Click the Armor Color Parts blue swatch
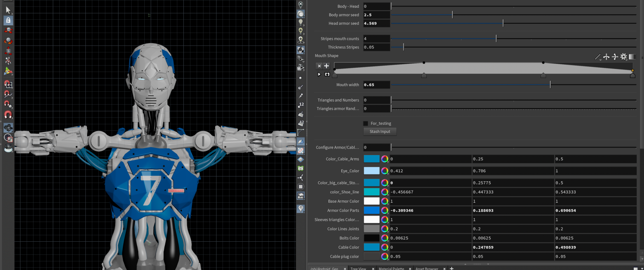Screen dimensions: 644x270 click(x=371, y=210)
